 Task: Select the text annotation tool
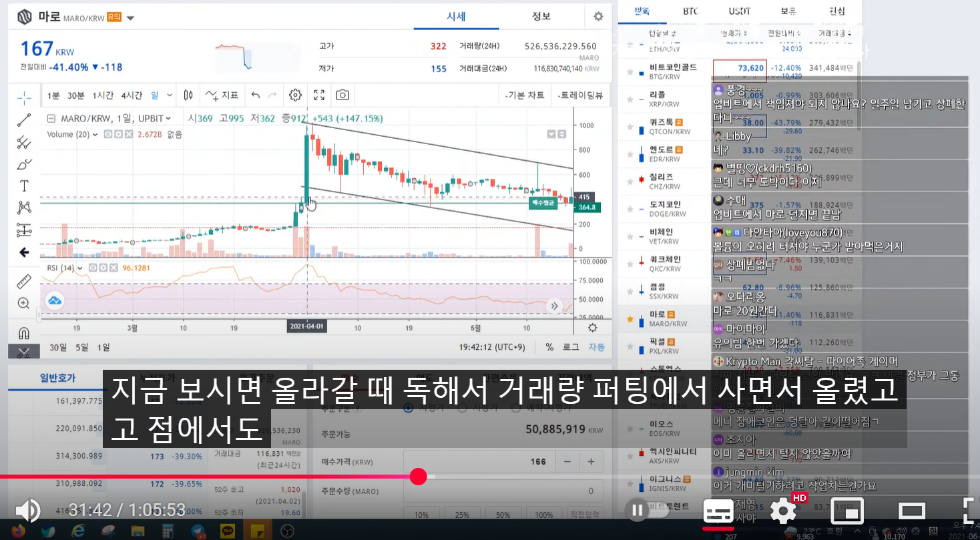[x=24, y=186]
